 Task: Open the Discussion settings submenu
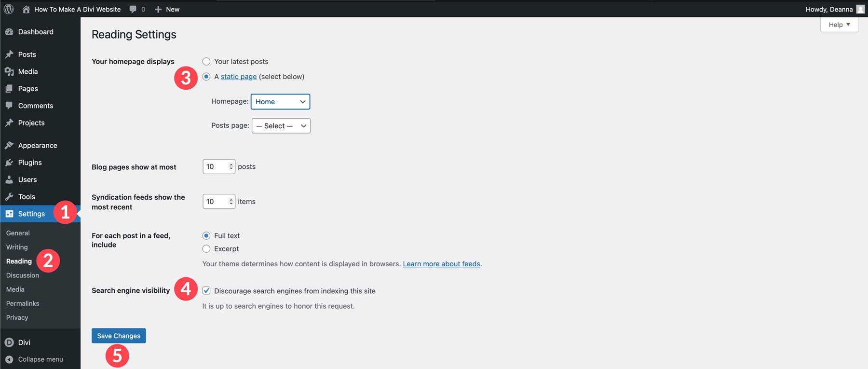(x=23, y=275)
